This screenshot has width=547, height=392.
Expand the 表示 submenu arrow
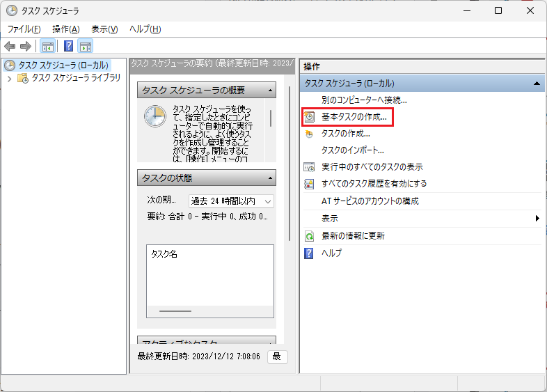pos(537,218)
